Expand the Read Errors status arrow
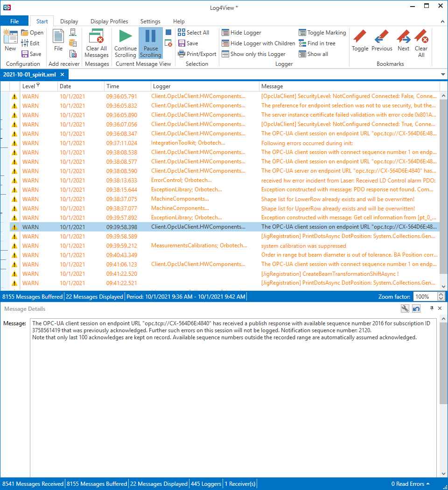The height and width of the screenshot is (490, 448). (427, 483)
